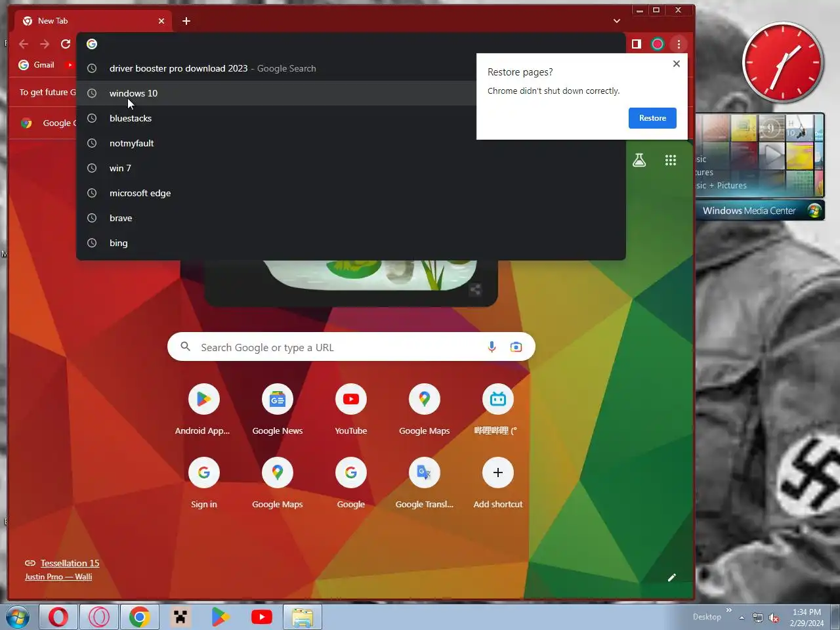
Task: Close the New Tab tab
Action: pos(161,21)
